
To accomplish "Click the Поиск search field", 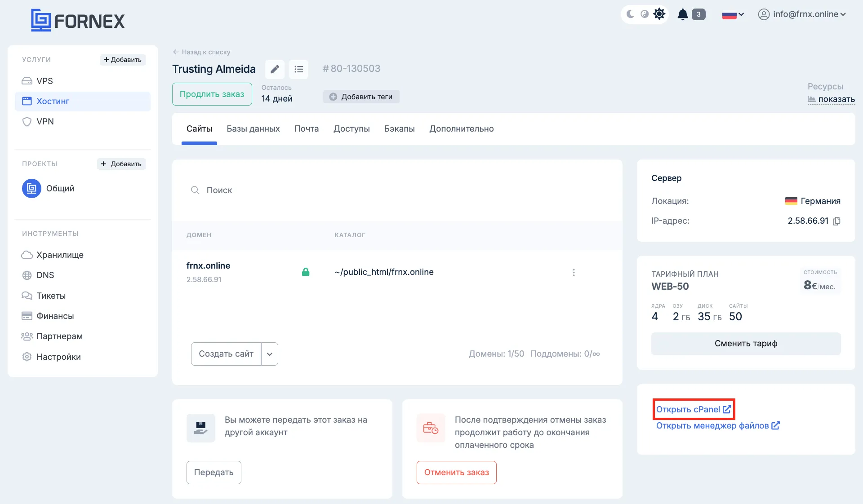I will [x=315, y=190].
